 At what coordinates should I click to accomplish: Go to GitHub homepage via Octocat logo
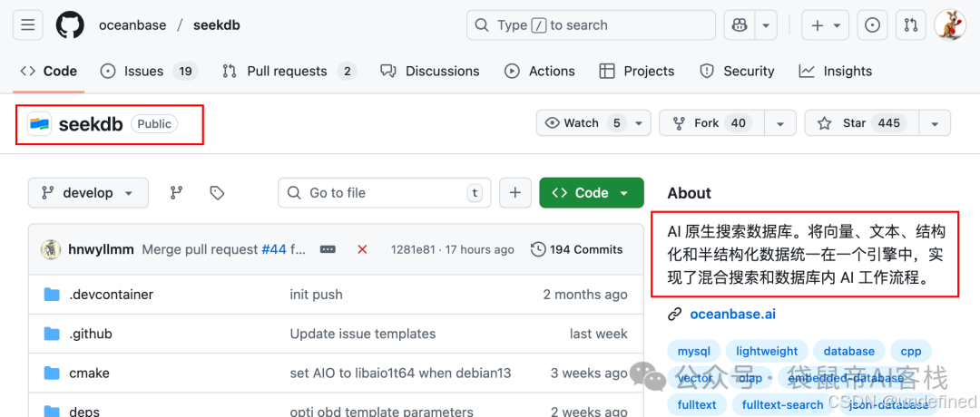click(69, 25)
